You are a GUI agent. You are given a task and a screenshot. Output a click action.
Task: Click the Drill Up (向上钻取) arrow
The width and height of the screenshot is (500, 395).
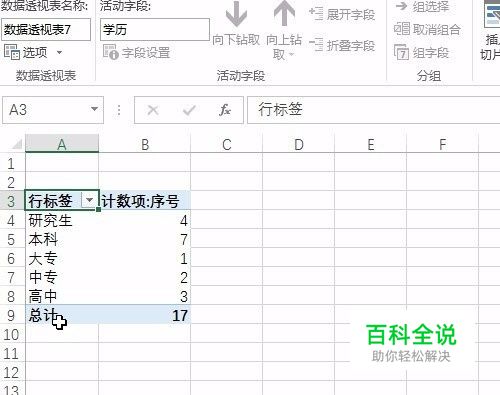click(284, 30)
